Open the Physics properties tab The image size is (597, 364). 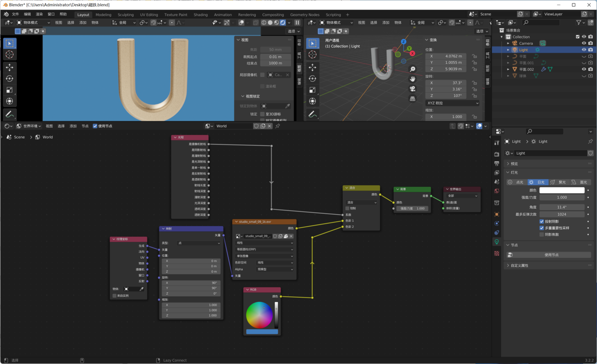click(x=497, y=223)
